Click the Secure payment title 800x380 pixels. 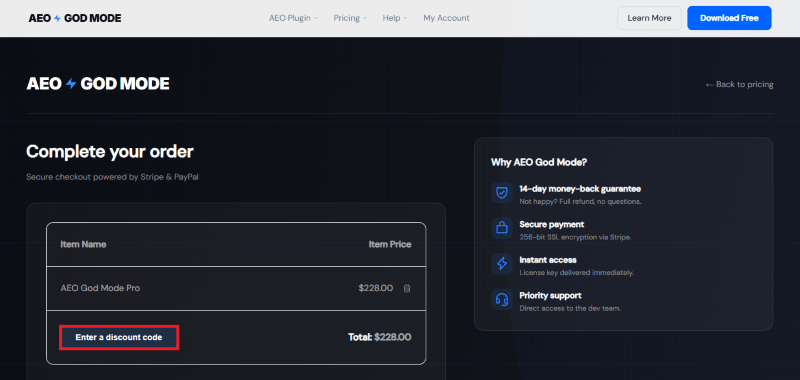(x=552, y=224)
